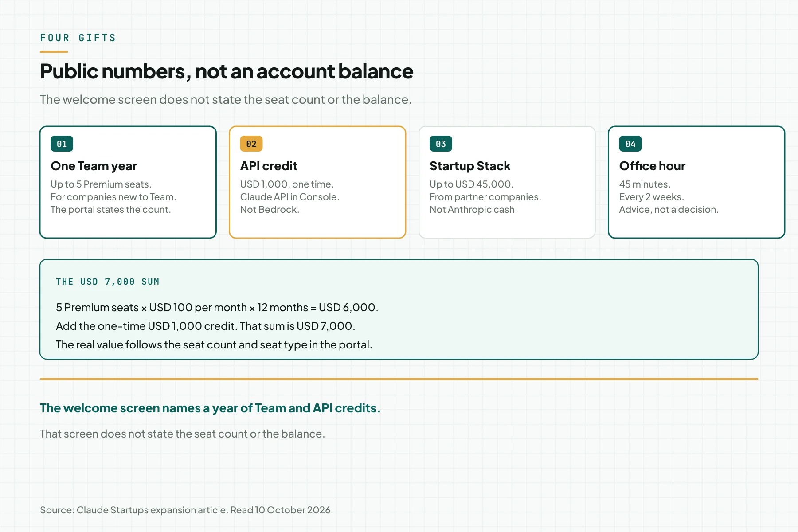Select the API credit card heading

pos(269,166)
